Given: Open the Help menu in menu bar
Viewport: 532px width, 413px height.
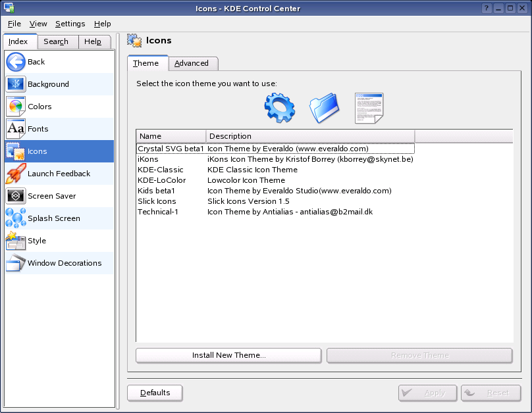Looking at the screenshot, I should click(103, 24).
